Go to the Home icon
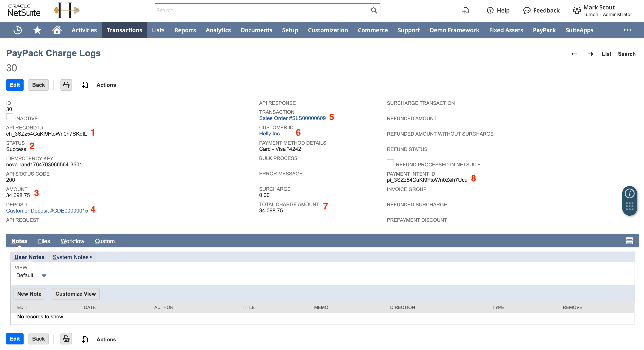This screenshot has height=350, width=644. click(57, 30)
